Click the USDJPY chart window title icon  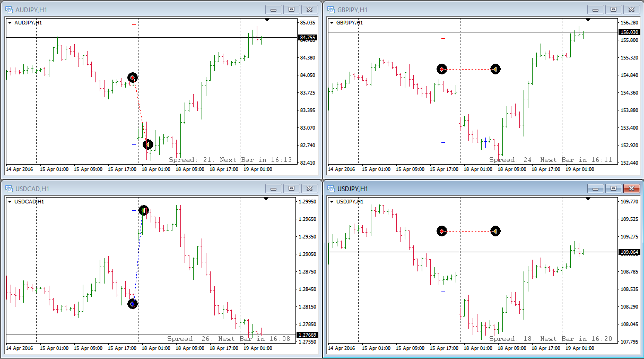[x=332, y=189]
